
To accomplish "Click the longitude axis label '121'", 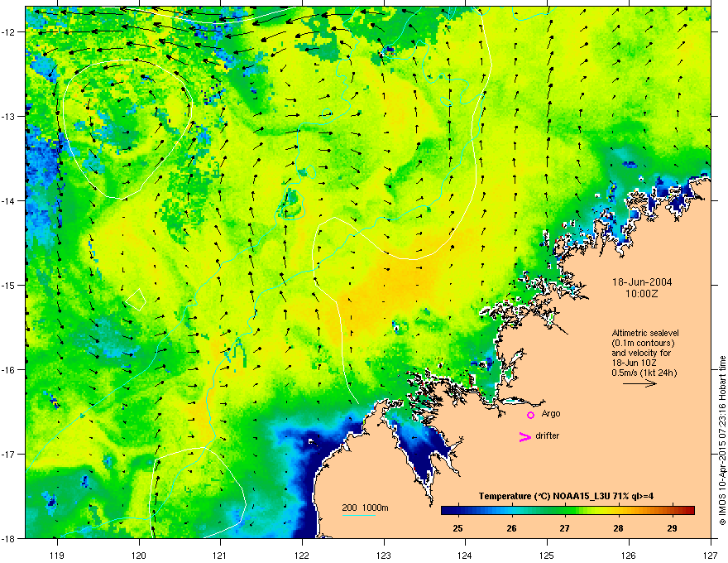I will [221, 555].
